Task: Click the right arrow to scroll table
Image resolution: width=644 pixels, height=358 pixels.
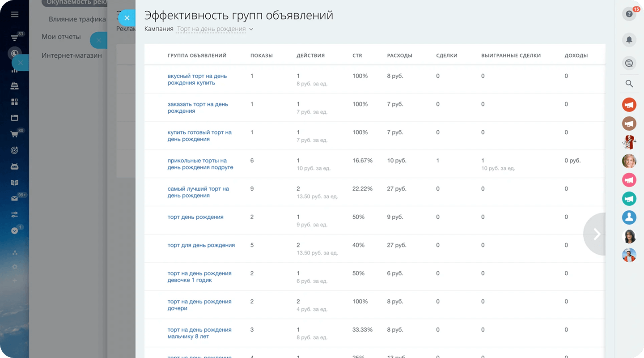Action: [x=596, y=234]
